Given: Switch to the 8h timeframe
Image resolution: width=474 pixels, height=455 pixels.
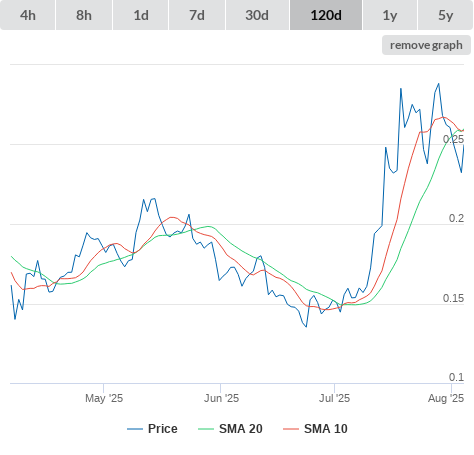Looking at the screenshot, I should [84, 15].
